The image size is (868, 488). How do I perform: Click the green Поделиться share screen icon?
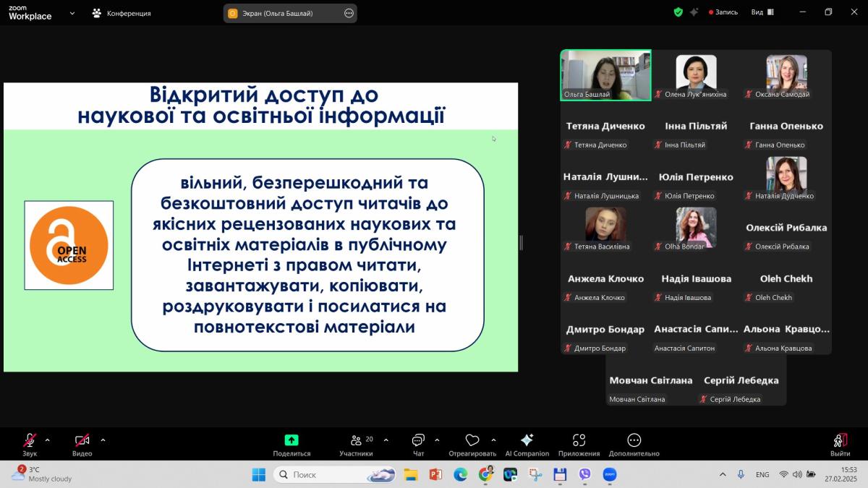tap(292, 440)
